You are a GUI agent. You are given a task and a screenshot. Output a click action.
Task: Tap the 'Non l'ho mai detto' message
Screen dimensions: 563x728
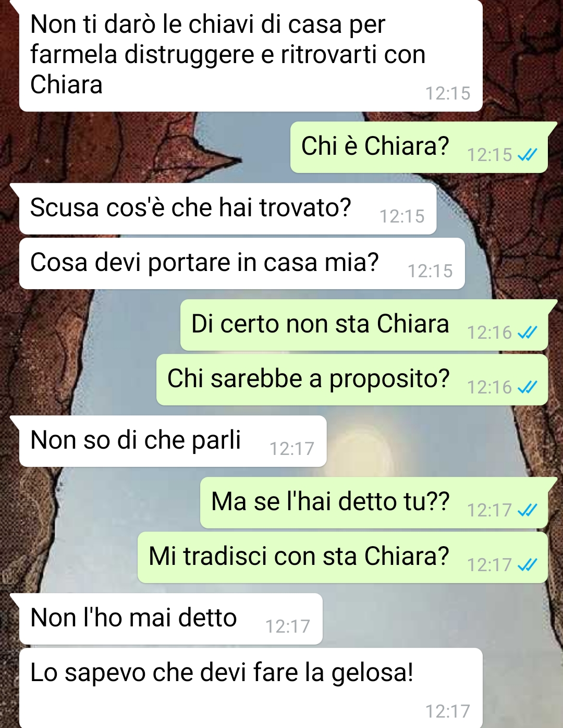(x=170, y=619)
